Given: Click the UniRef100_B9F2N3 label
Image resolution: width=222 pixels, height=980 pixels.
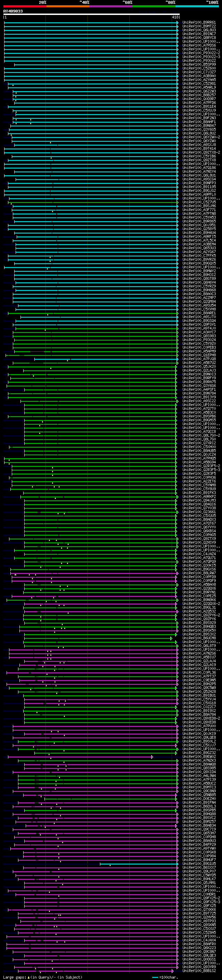Looking at the screenshot, I should tap(199, 118).
